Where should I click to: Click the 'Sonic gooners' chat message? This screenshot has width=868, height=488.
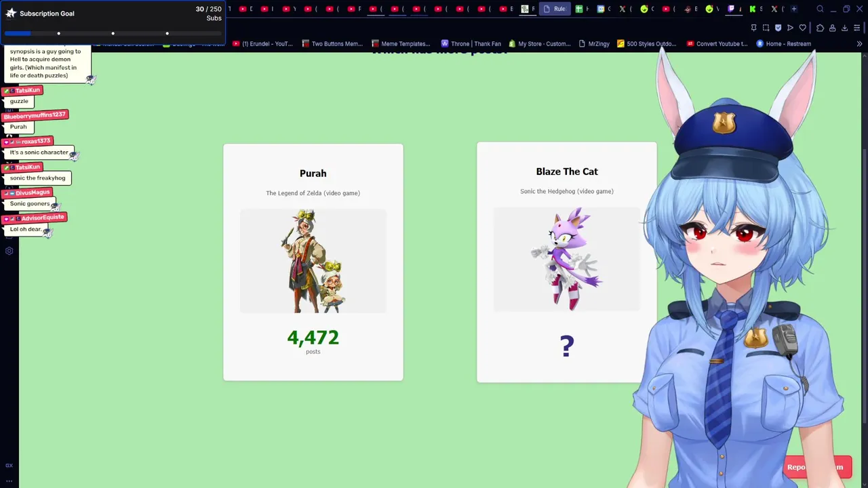pyautogui.click(x=30, y=203)
